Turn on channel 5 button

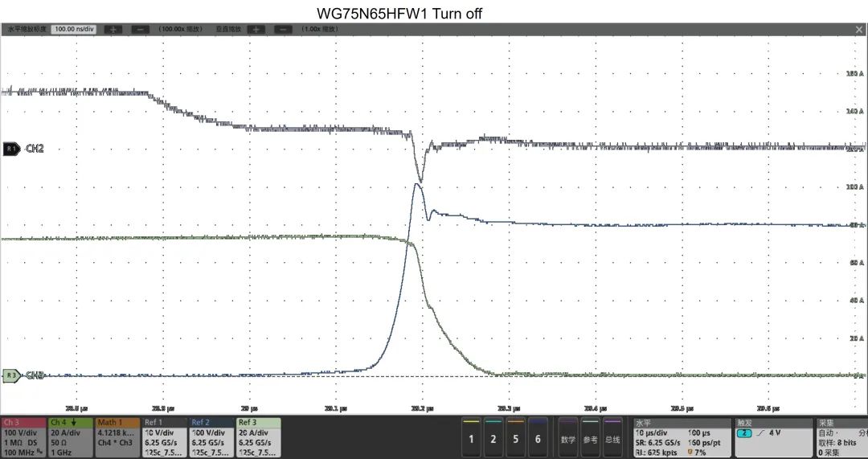tap(515, 437)
